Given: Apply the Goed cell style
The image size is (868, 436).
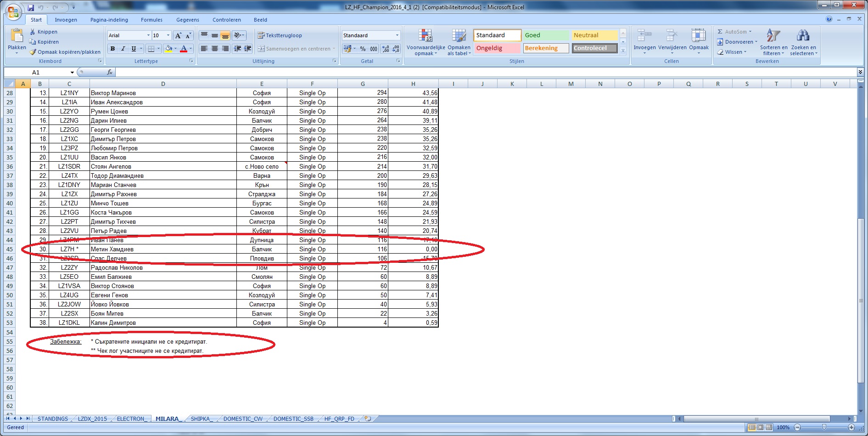Looking at the screenshot, I should 546,35.
